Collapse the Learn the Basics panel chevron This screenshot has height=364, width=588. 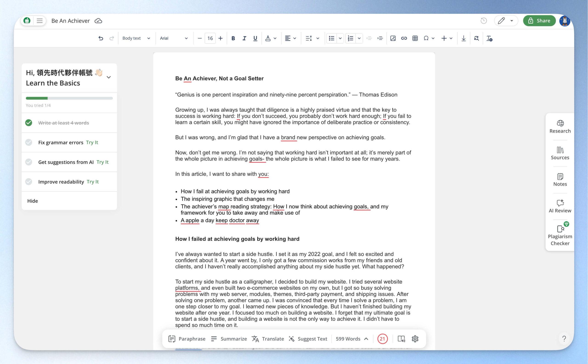[x=109, y=78]
